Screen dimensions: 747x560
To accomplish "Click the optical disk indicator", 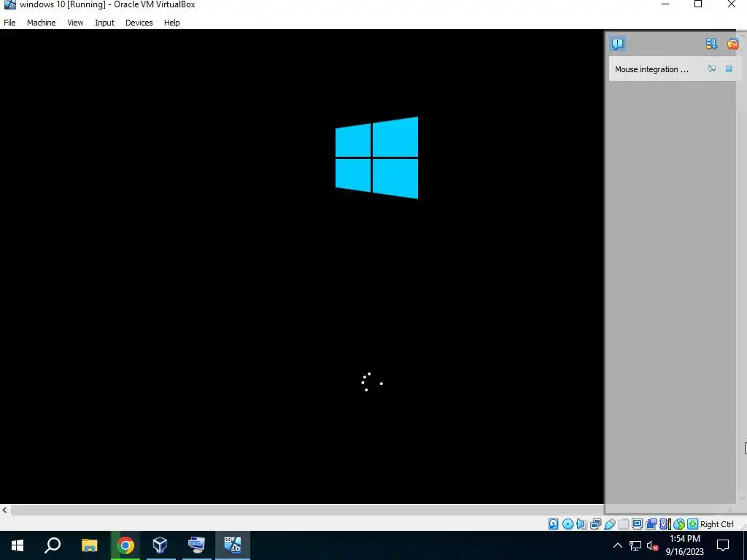I will [568, 524].
